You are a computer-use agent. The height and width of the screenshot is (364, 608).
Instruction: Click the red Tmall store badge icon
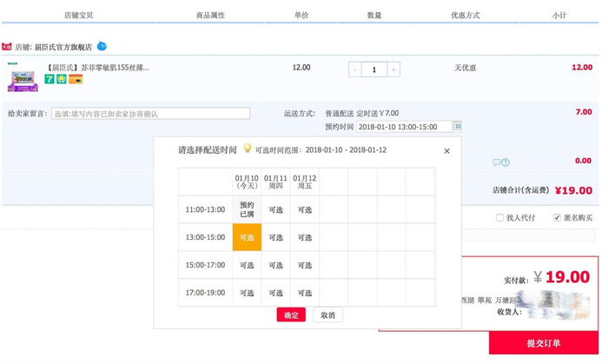click(7, 47)
